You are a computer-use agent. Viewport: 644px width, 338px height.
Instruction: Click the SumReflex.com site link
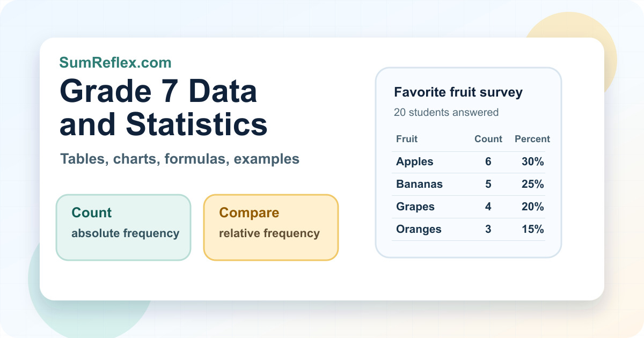[x=115, y=63]
